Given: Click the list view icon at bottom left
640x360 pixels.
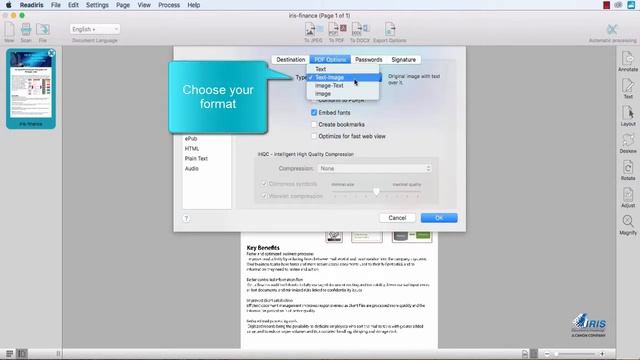Looking at the screenshot, I should tap(9, 353).
